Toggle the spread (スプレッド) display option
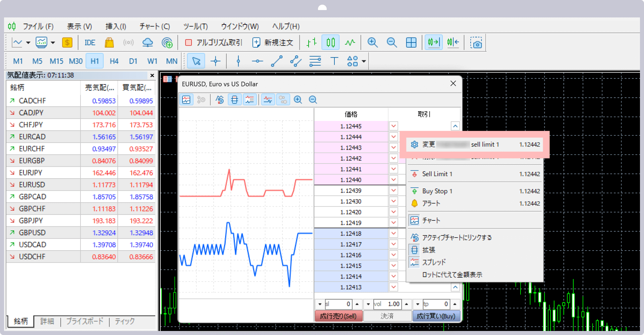This screenshot has width=644, height=335. tap(434, 262)
